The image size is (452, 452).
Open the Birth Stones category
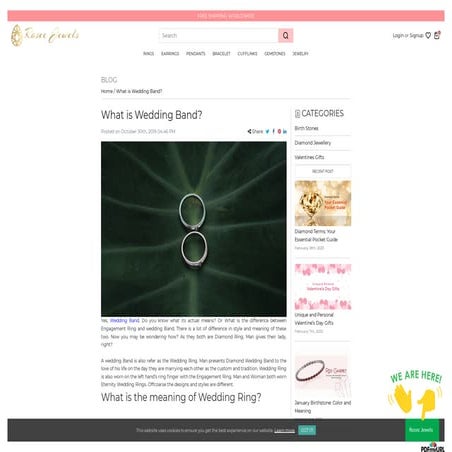(x=306, y=128)
